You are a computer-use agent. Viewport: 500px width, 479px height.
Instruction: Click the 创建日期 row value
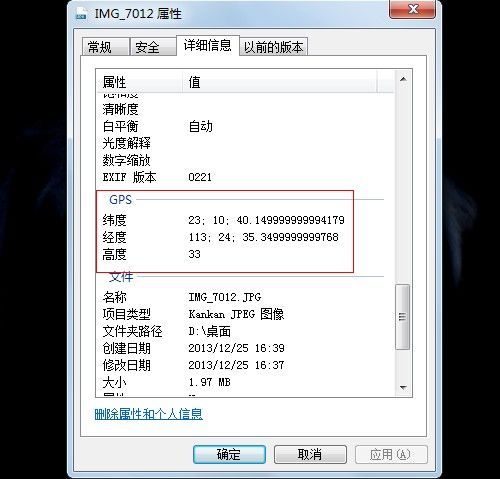click(x=236, y=348)
